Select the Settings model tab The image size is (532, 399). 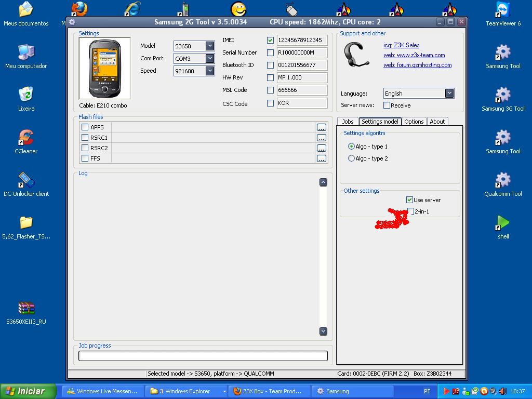[380, 122]
